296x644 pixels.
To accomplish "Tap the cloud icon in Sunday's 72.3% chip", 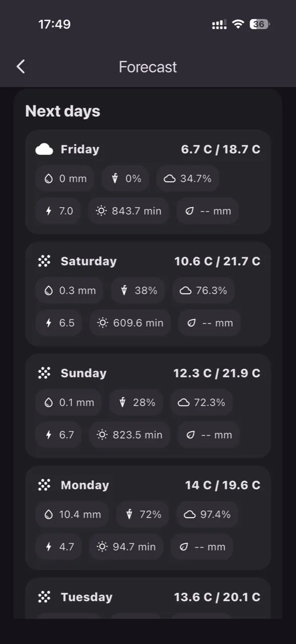I will click(x=184, y=403).
